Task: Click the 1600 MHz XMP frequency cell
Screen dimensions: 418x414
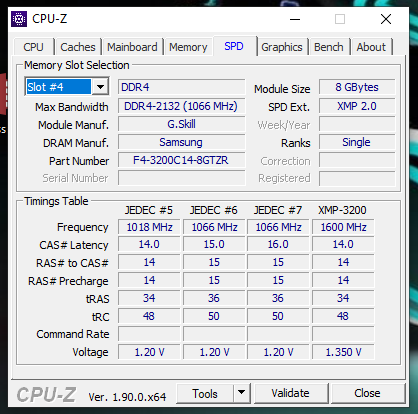Action: pyautogui.click(x=343, y=227)
